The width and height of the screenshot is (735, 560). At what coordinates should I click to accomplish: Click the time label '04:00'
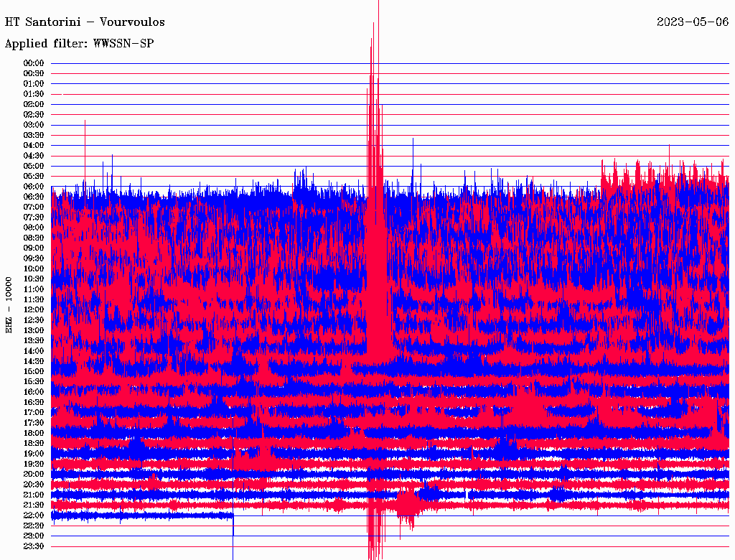[34, 146]
